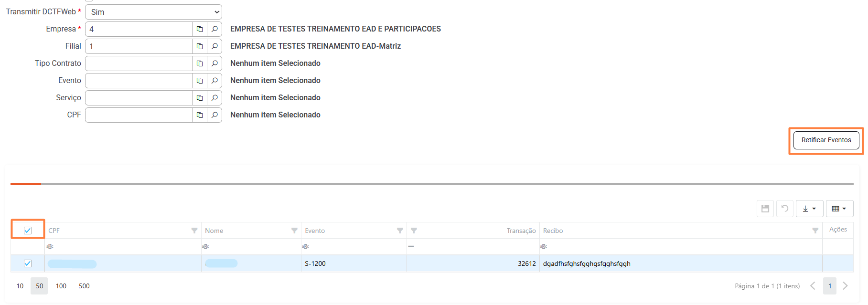This screenshot has width=868, height=305.
Task: Click the undo changes icon in grid toolbar
Action: 785,209
